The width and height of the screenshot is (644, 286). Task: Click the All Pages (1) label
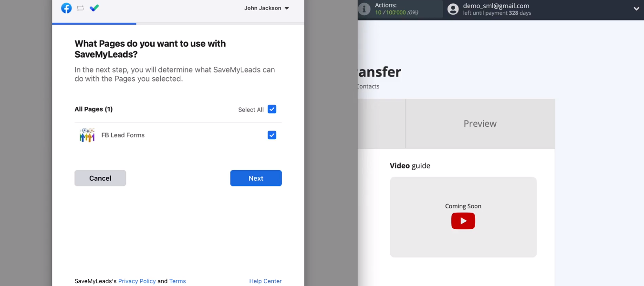click(93, 109)
